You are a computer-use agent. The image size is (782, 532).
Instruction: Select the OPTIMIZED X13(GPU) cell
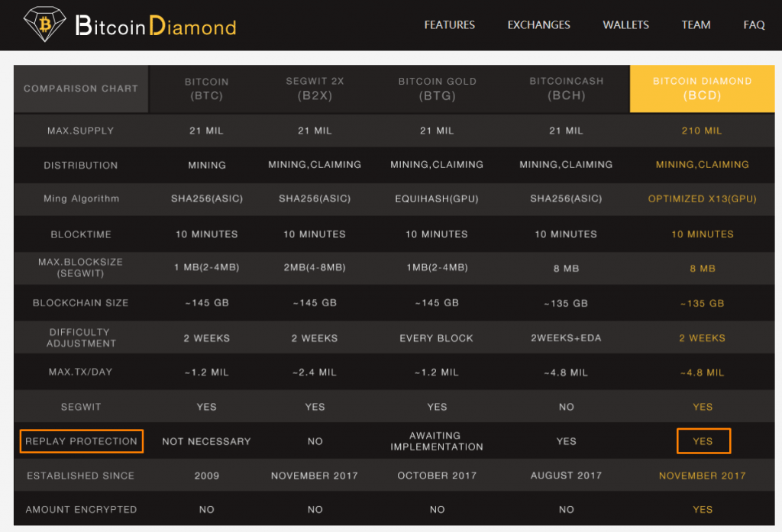click(702, 198)
